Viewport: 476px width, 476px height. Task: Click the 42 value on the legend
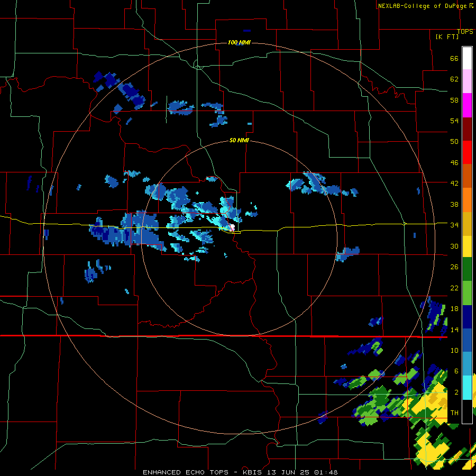454,184
